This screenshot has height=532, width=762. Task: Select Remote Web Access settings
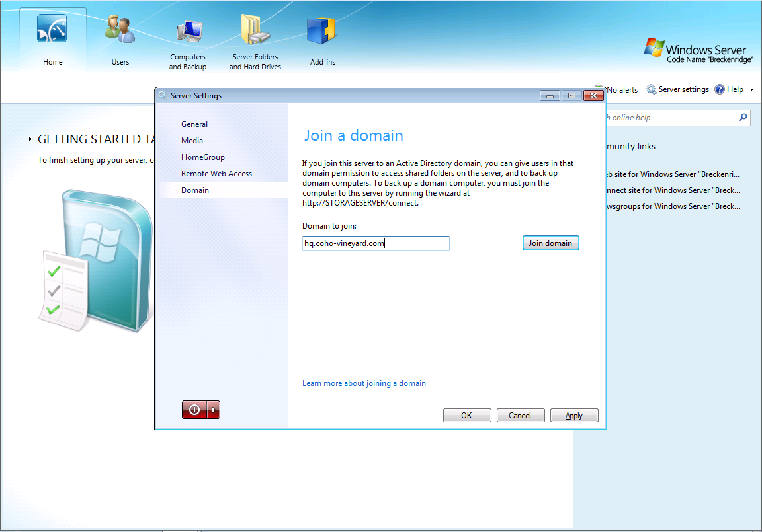pyautogui.click(x=216, y=174)
